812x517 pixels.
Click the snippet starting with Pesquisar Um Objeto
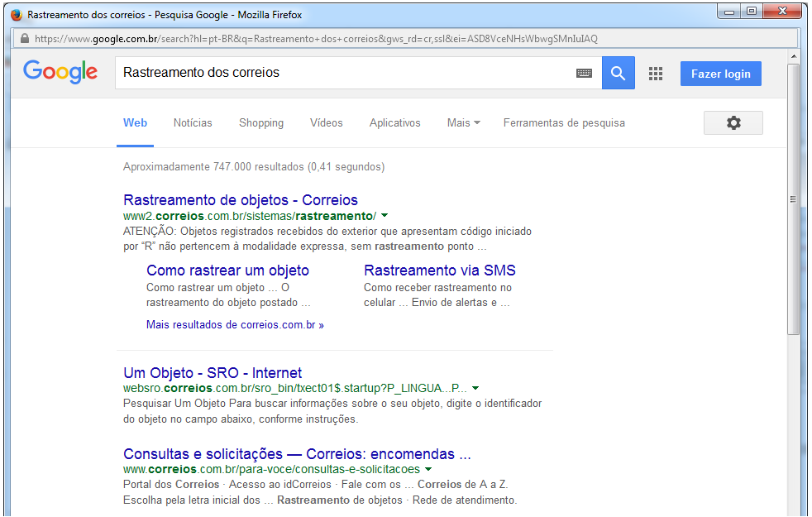point(332,411)
